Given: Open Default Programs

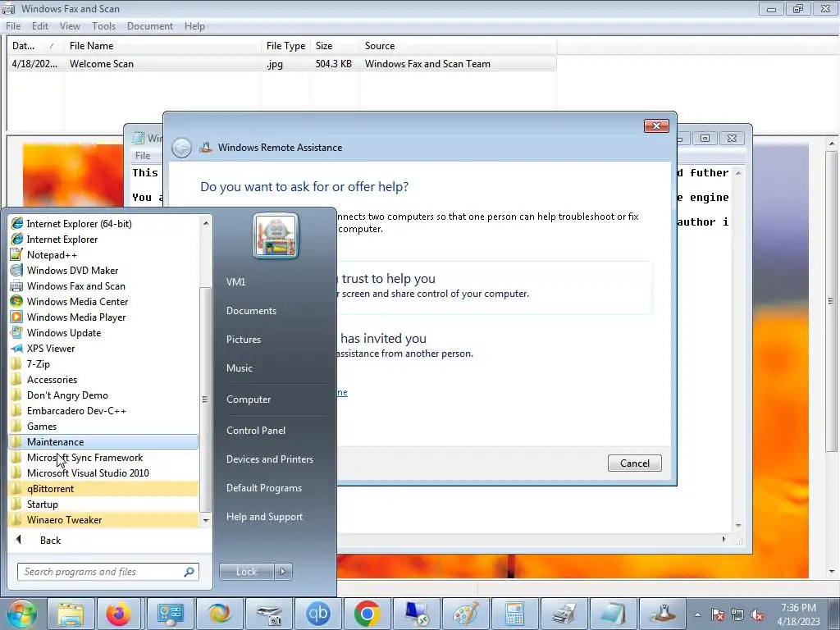Looking at the screenshot, I should click(264, 488).
